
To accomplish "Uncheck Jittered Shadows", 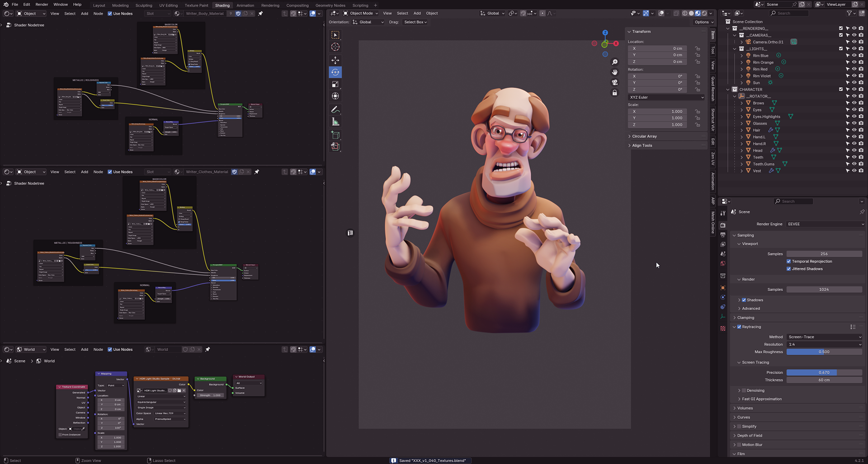I will coord(789,269).
